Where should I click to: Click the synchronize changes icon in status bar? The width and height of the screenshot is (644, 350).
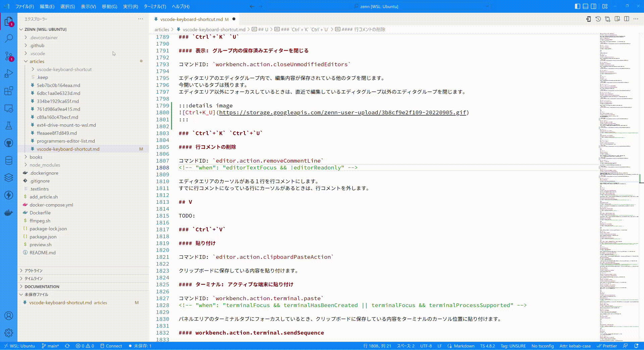point(67,346)
